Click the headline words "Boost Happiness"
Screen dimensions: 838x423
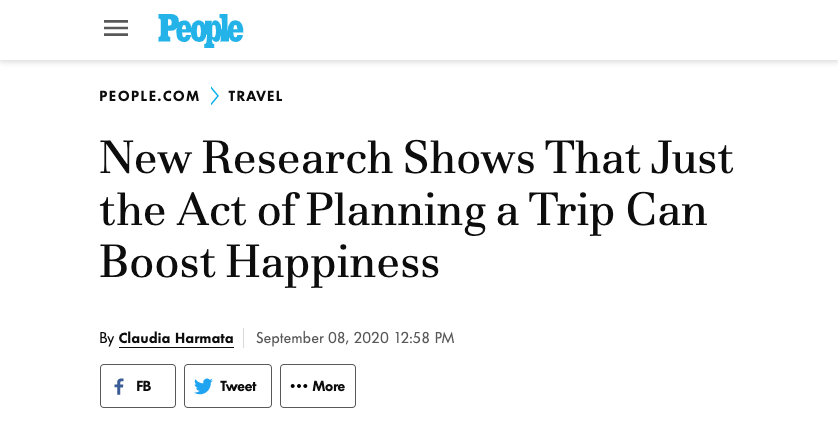[269, 261]
